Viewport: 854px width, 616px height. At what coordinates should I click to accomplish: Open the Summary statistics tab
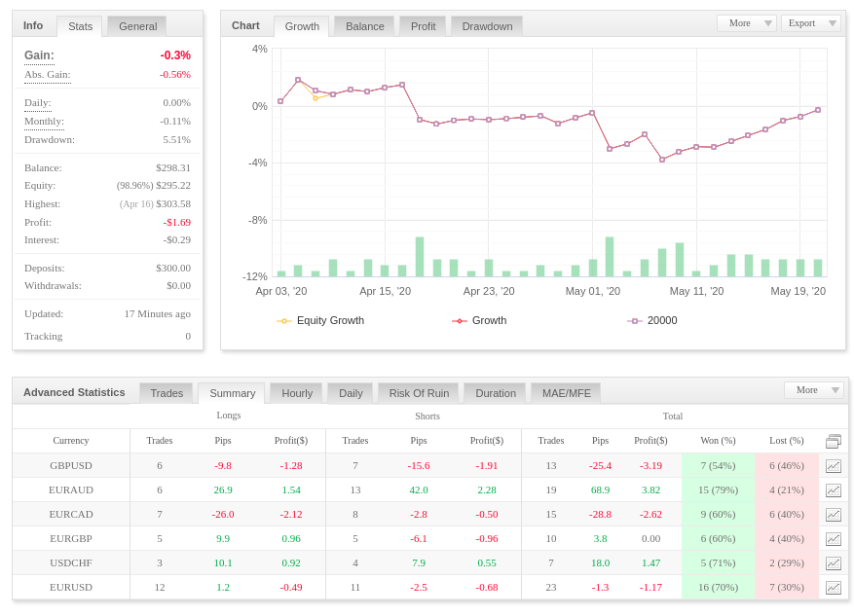[232, 393]
